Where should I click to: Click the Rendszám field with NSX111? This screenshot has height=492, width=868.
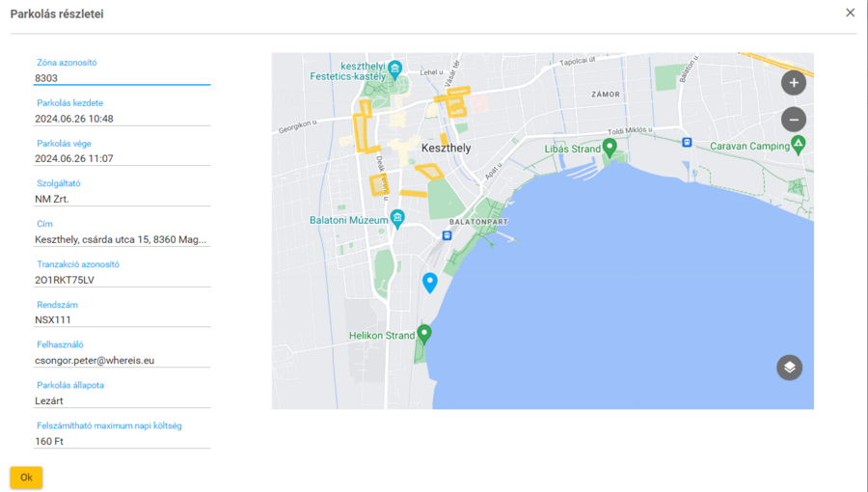pyautogui.click(x=122, y=319)
